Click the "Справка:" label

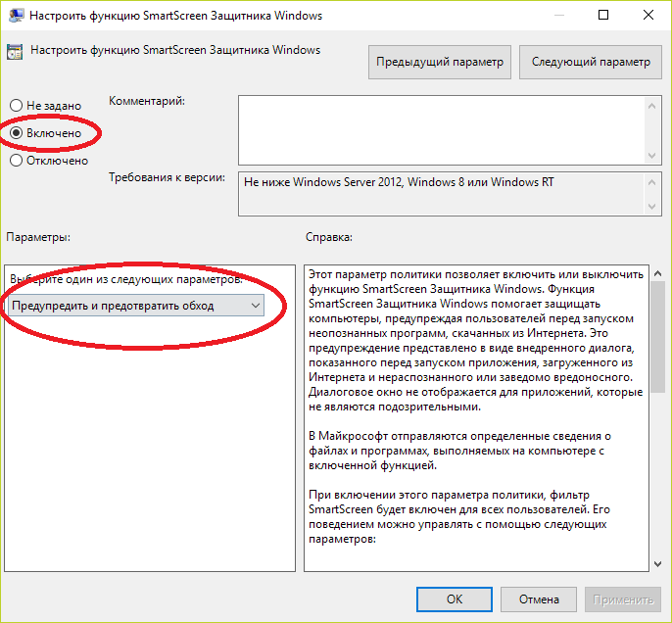coord(329,237)
